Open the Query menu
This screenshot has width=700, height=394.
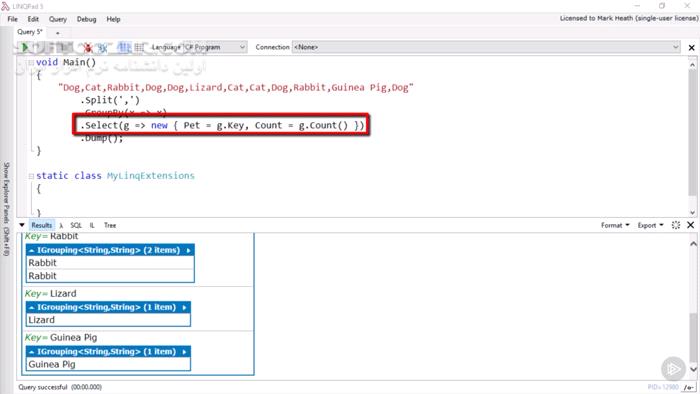pyautogui.click(x=58, y=19)
